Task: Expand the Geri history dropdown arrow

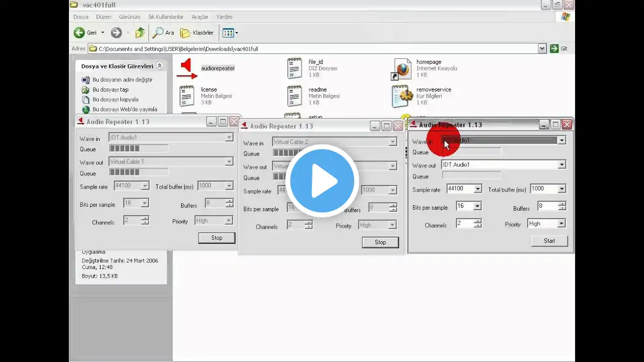Action: pyautogui.click(x=103, y=33)
